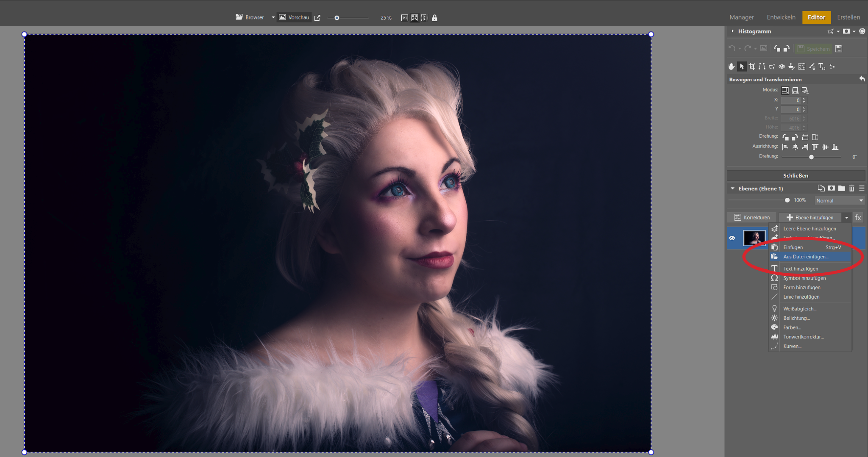Select the Align lines tool
868x457 pixels.
point(762,66)
